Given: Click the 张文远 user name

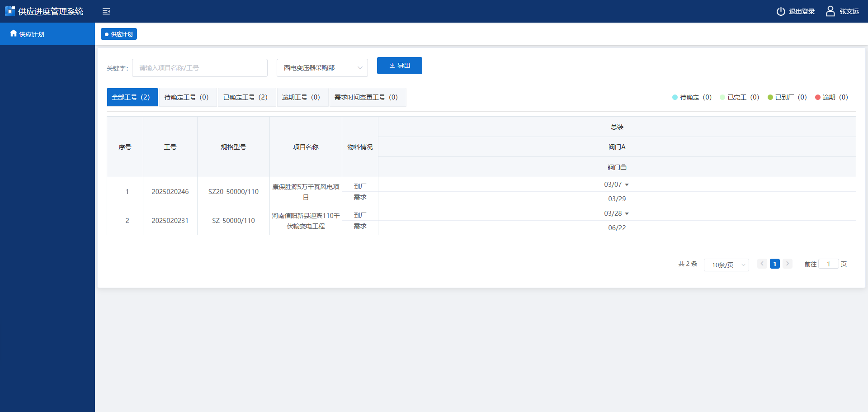Looking at the screenshot, I should click(x=849, y=11).
